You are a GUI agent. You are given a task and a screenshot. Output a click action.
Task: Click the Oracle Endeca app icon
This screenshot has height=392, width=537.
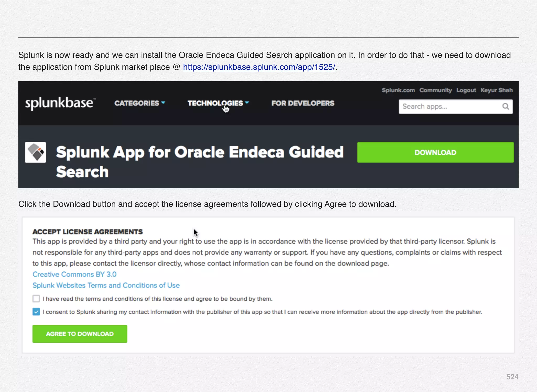(x=35, y=152)
